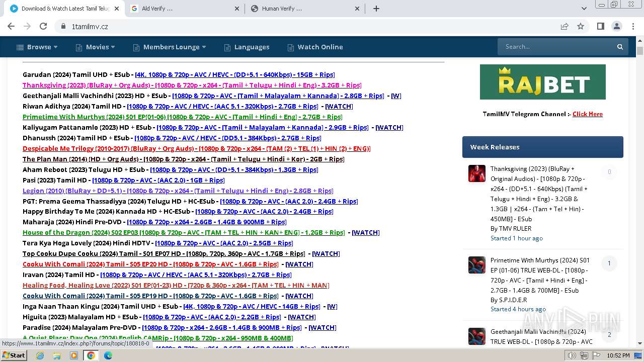Open File Explorer from the taskbar
This screenshot has width=644, height=362.
(x=57, y=355)
